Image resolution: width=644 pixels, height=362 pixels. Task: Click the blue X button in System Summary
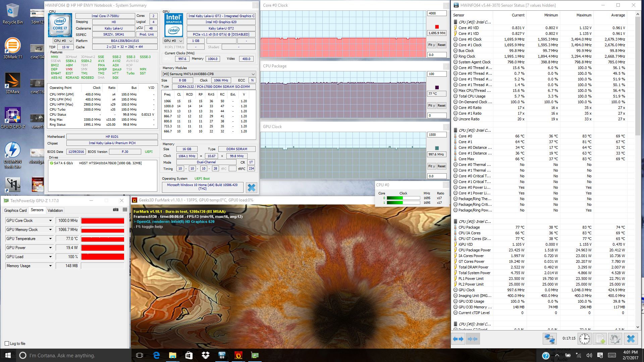click(x=251, y=188)
